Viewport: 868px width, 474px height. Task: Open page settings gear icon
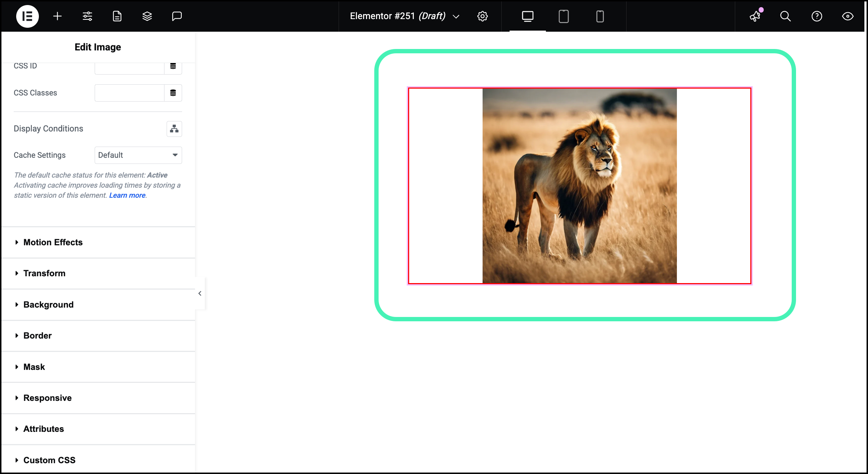pos(483,16)
